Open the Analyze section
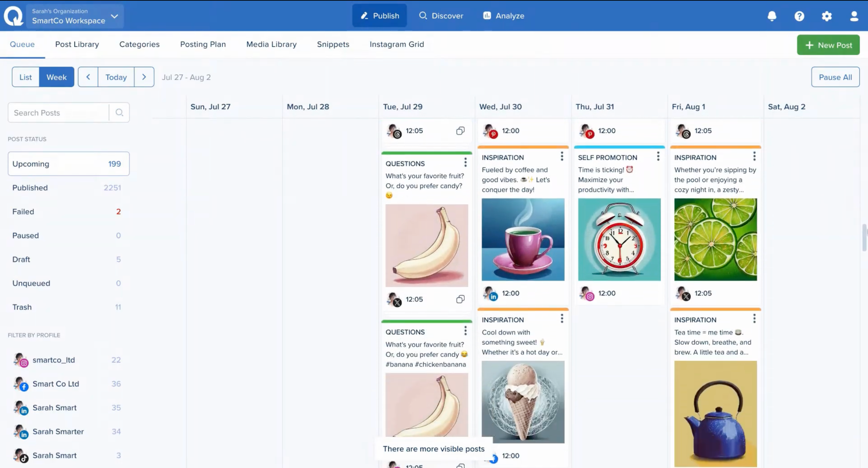Image resolution: width=868 pixels, height=468 pixels. (503, 16)
